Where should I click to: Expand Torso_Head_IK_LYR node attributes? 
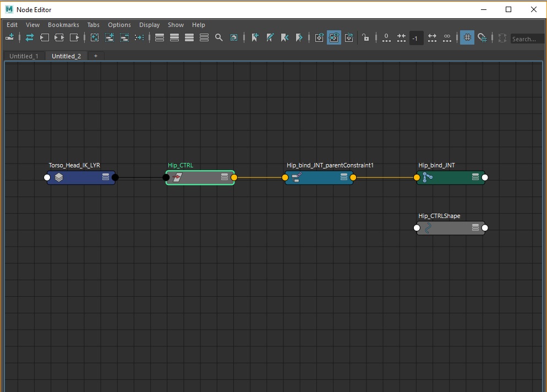point(106,177)
